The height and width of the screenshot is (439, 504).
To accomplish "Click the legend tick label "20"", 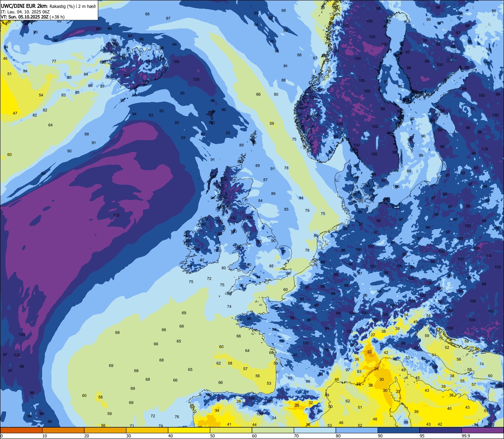I will [x=86, y=436].
